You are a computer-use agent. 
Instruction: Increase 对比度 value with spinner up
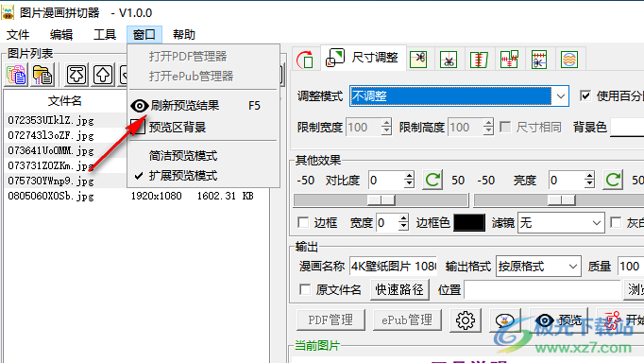(x=409, y=176)
